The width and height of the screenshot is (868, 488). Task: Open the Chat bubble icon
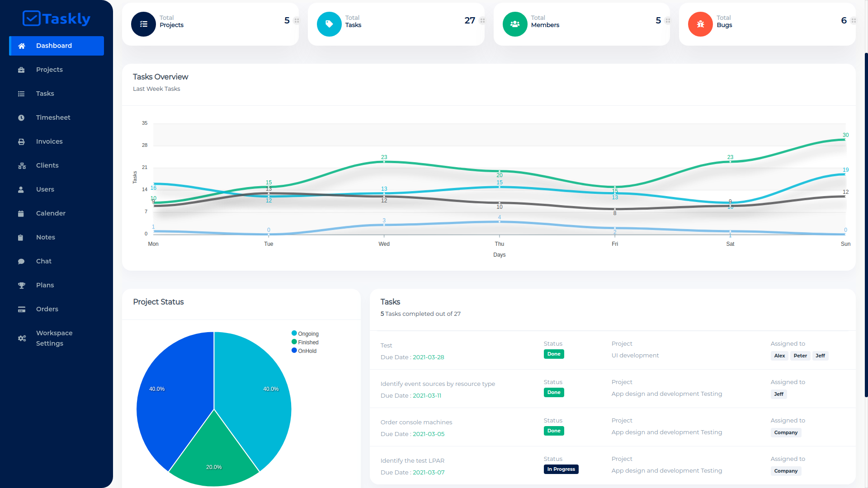tap(21, 261)
